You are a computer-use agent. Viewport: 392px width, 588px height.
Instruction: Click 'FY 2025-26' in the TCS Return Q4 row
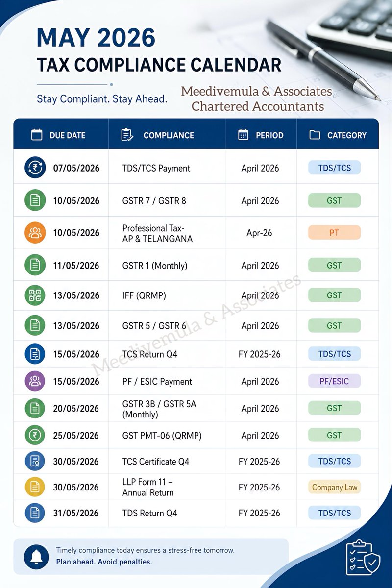pos(260,354)
